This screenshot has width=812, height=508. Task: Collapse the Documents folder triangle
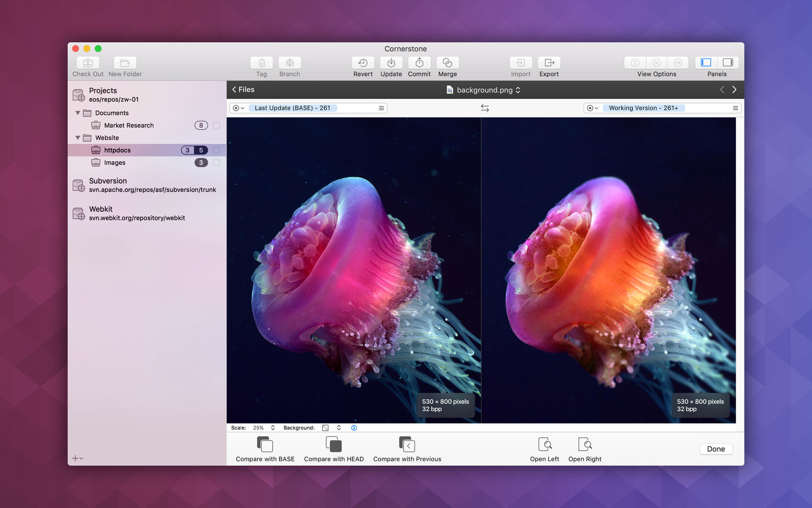click(x=78, y=113)
